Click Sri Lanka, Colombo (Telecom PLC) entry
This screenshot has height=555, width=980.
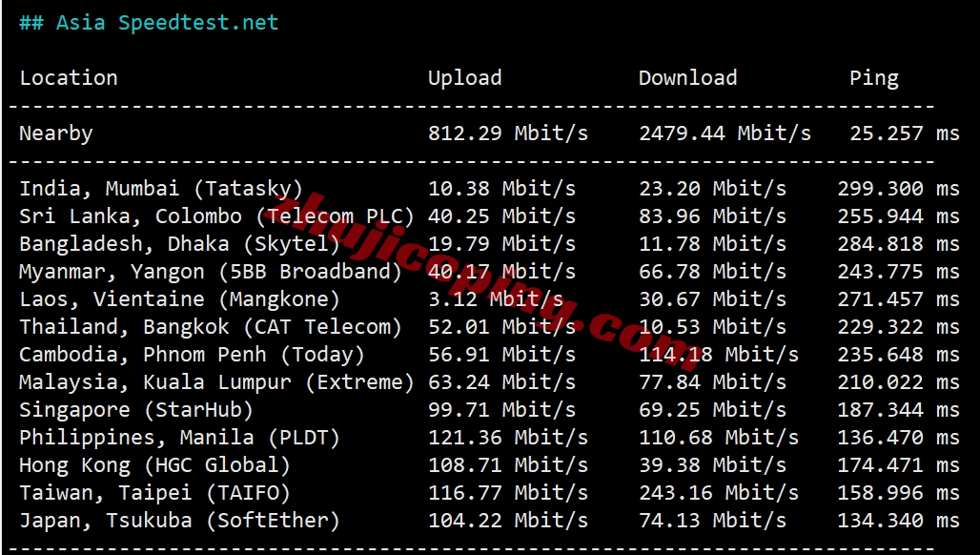pyautogui.click(x=489, y=216)
